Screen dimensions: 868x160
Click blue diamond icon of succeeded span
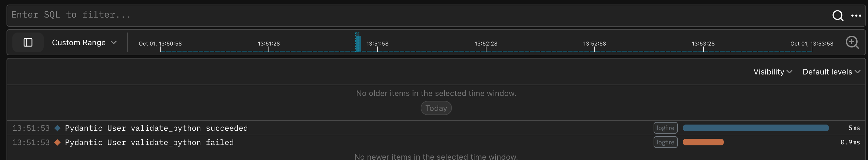coord(58,128)
